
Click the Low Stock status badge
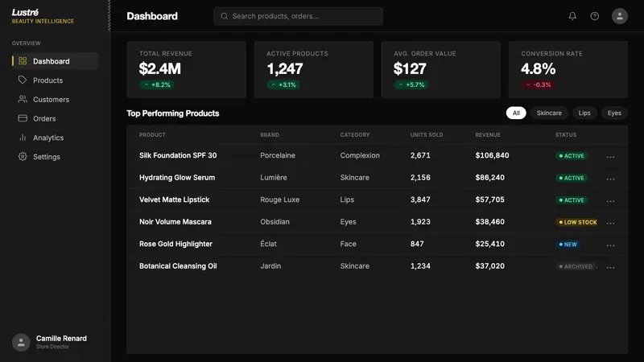click(x=577, y=222)
